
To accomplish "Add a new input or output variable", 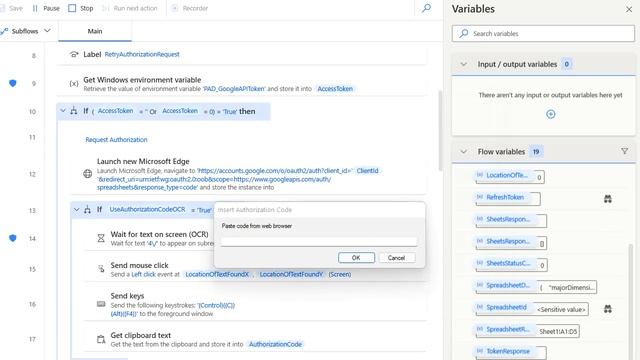I will click(550, 114).
